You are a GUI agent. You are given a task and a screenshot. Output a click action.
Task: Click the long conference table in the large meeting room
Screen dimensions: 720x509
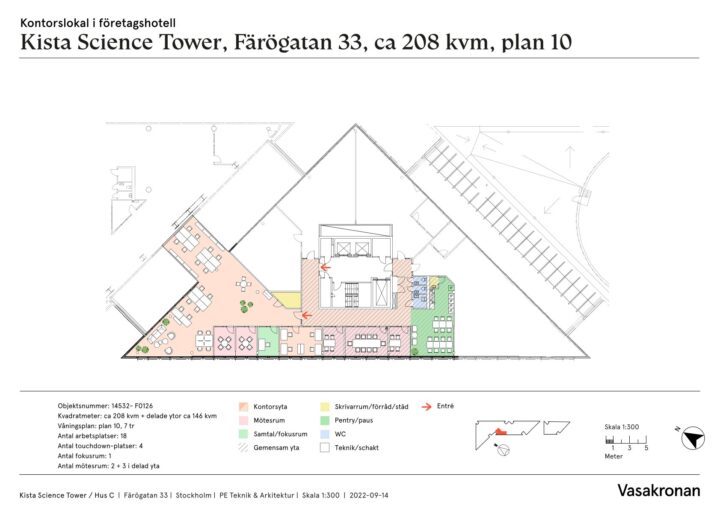point(366,343)
